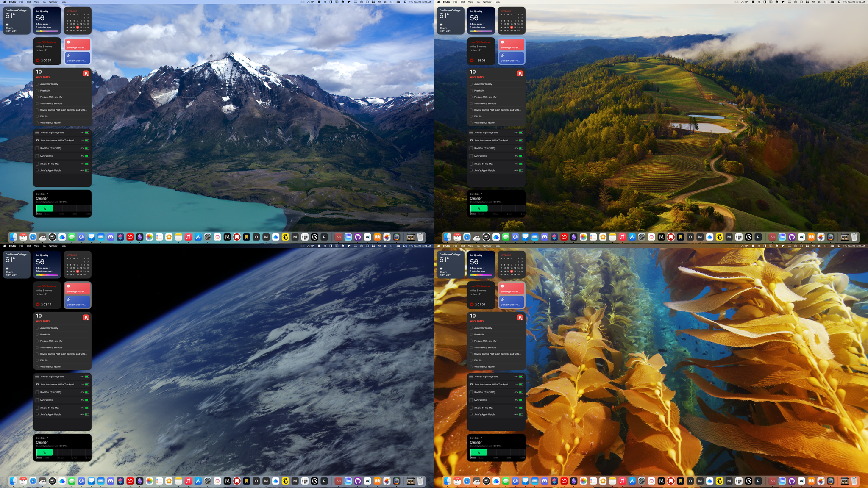Check off Edit AS on Earth desktop
Screen dimensions: 868x488
click(x=37, y=360)
